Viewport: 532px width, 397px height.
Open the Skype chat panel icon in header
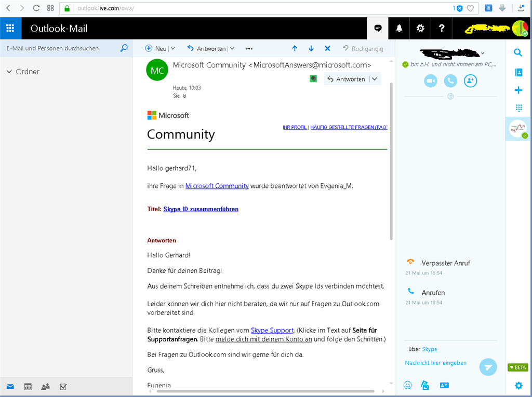pyautogui.click(x=378, y=28)
